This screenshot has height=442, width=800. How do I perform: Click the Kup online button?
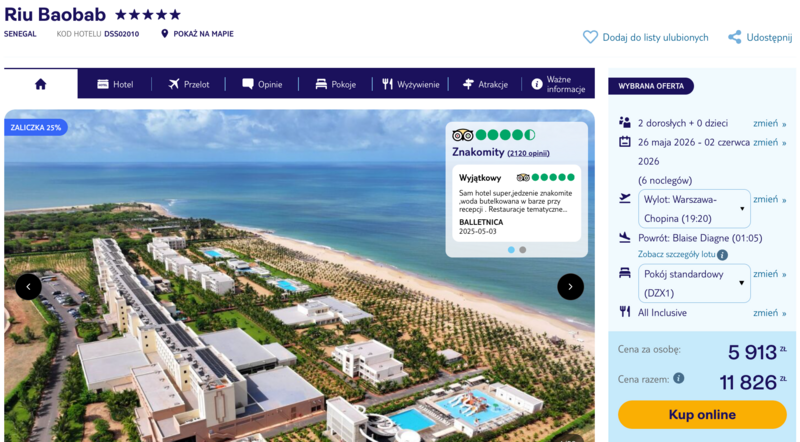[x=702, y=414]
